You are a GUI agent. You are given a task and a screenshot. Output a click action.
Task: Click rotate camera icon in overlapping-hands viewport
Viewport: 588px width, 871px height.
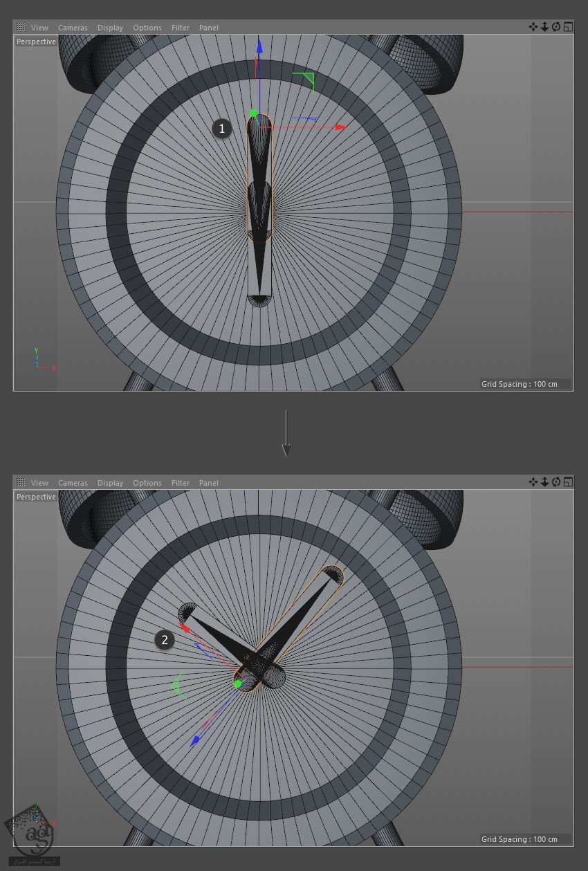556,27
